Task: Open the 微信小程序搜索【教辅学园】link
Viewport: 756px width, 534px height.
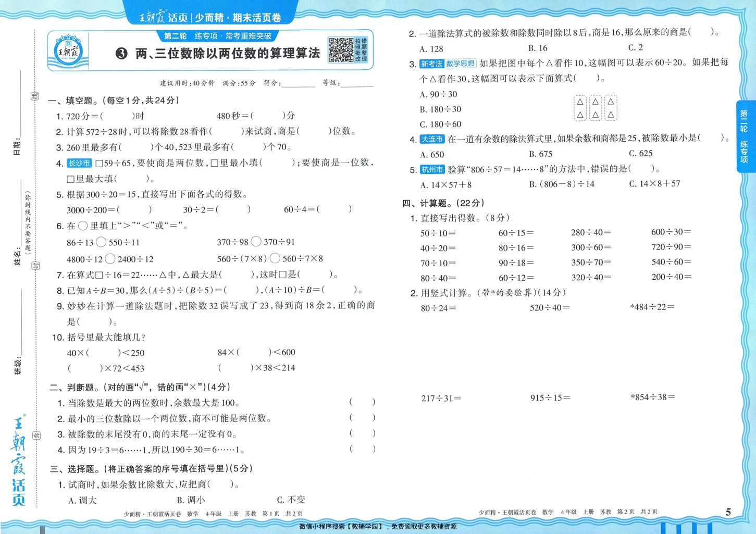Action: (x=378, y=527)
